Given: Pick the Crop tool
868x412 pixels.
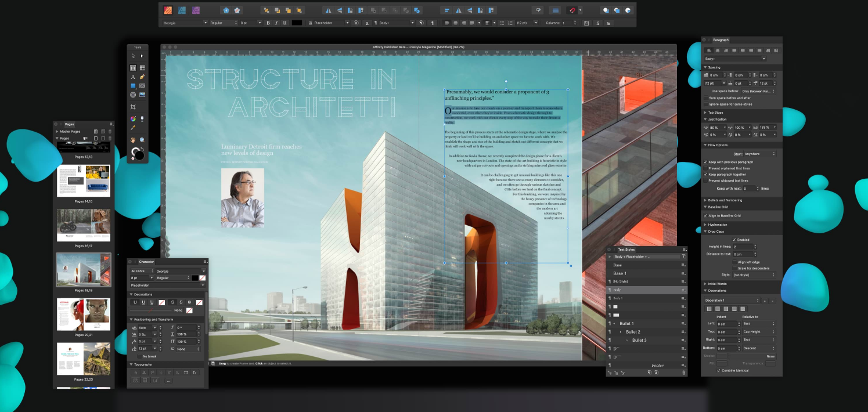Looking at the screenshot, I should (133, 107).
